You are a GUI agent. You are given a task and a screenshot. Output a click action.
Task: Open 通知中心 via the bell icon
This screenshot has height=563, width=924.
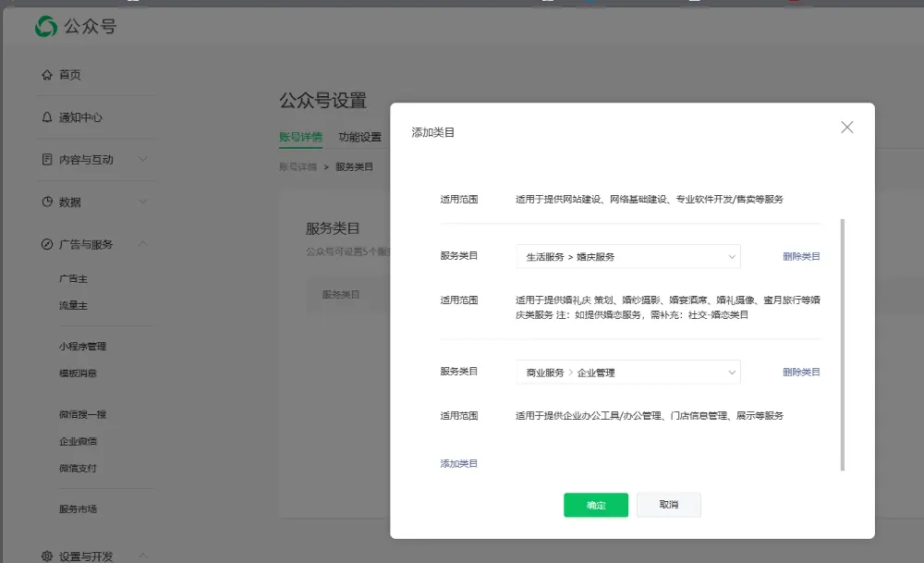tap(47, 117)
